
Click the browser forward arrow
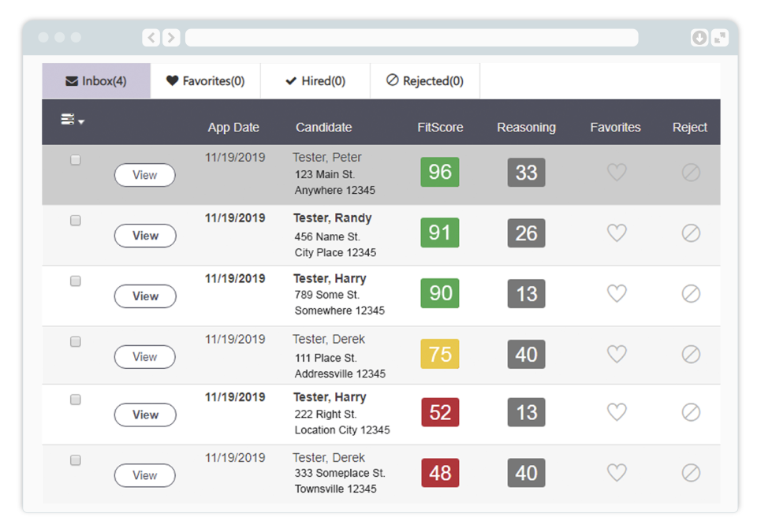pyautogui.click(x=171, y=37)
